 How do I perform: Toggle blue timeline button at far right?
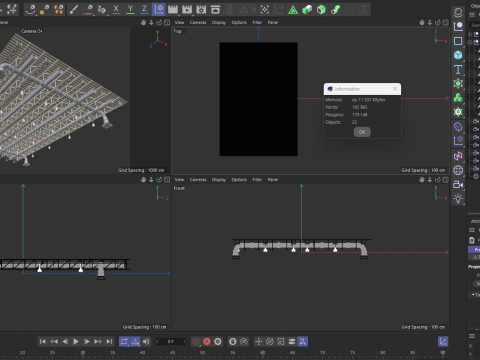(x=443, y=341)
